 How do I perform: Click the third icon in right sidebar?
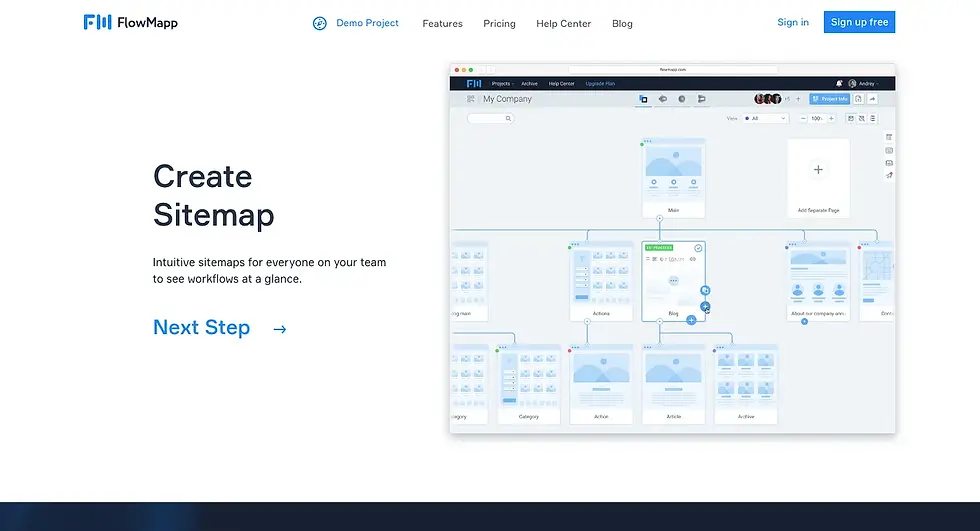tap(889, 162)
